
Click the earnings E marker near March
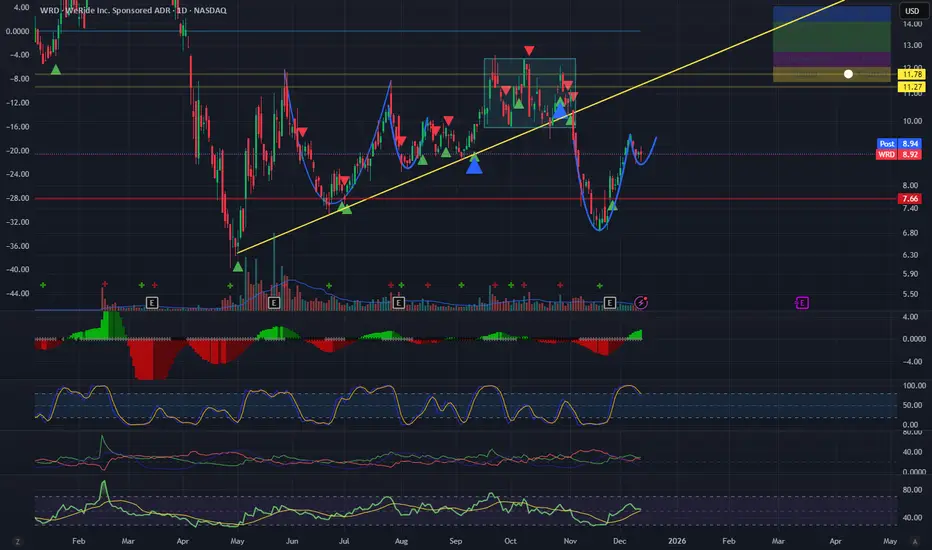pos(152,303)
